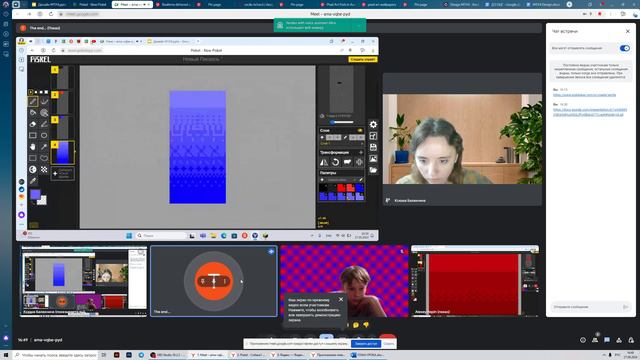640x360 pixels.
Task: Toggle 'everyone can send messages' switch
Action: pos(624,48)
